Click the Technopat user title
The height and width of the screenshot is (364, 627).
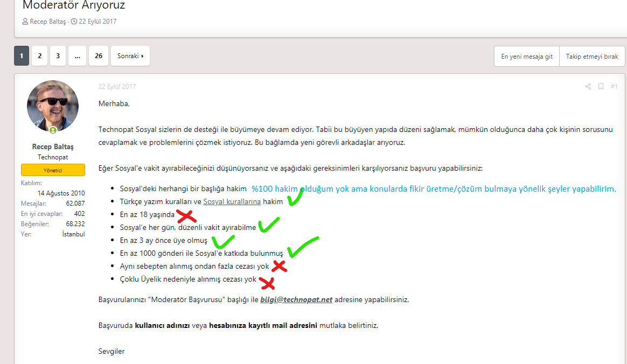[53, 157]
